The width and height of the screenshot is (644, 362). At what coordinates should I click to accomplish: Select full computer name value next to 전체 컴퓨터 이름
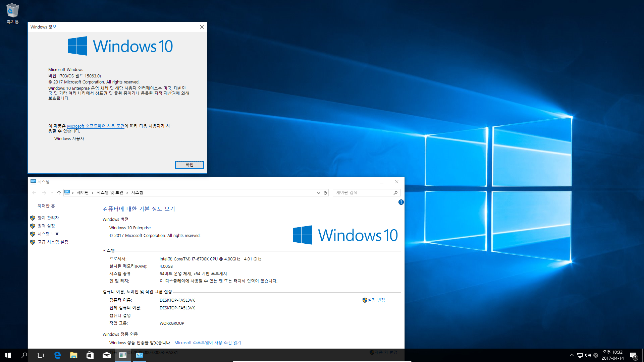[177, 308]
